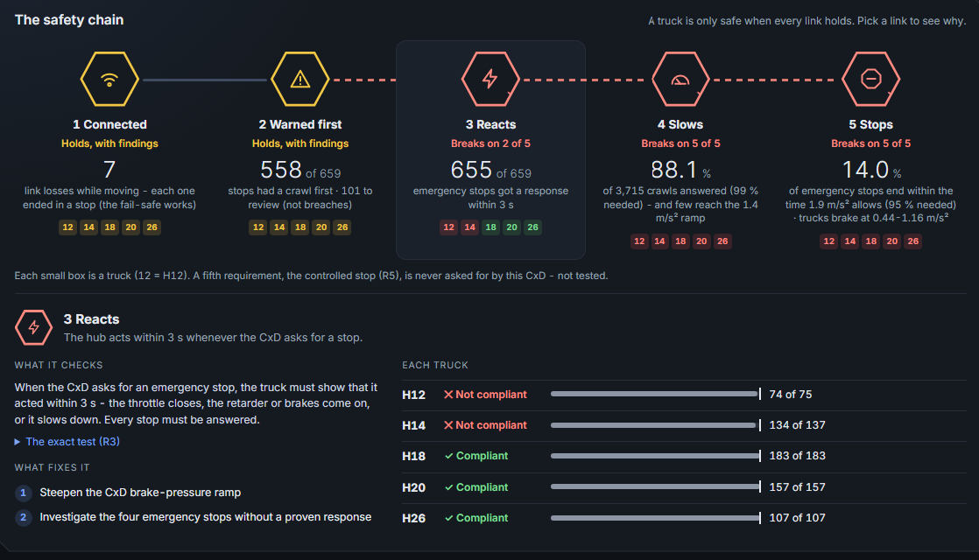Click truck box 26 under 1 Connected
The width and height of the screenshot is (979, 560).
pyautogui.click(x=151, y=227)
